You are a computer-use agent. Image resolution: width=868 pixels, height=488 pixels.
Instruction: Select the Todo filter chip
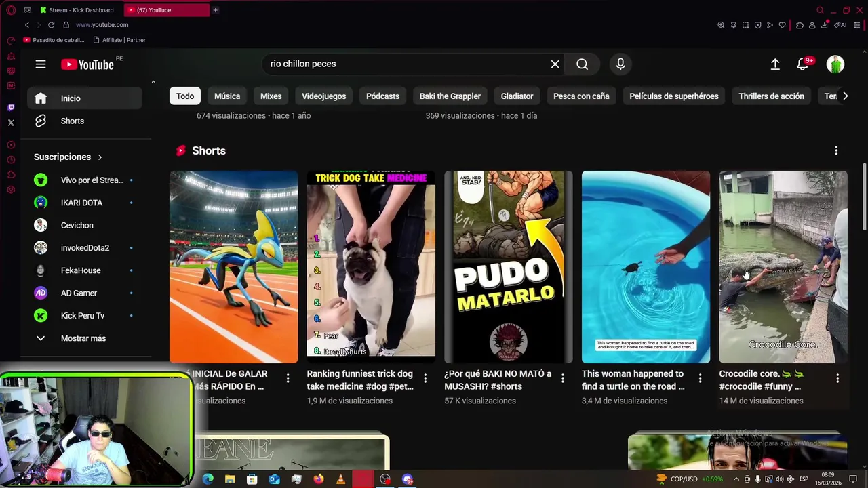click(185, 96)
